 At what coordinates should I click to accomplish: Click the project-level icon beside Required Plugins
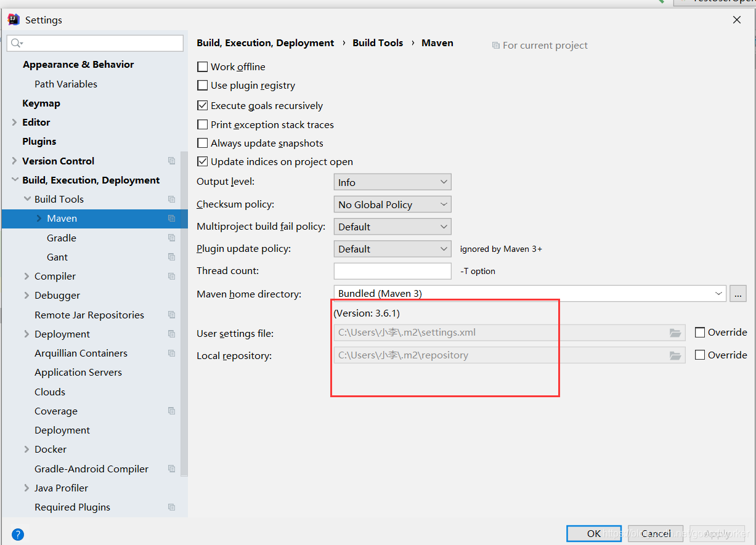(172, 507)
